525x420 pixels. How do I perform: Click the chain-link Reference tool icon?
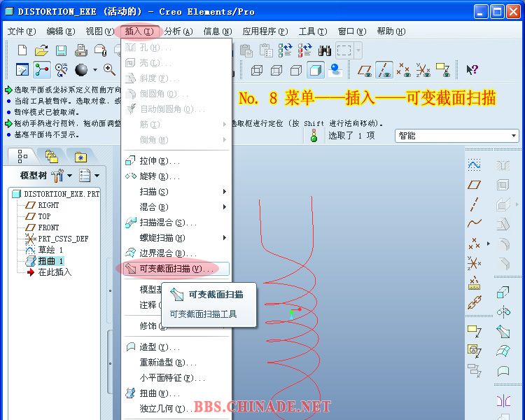(x=474, y=302)
